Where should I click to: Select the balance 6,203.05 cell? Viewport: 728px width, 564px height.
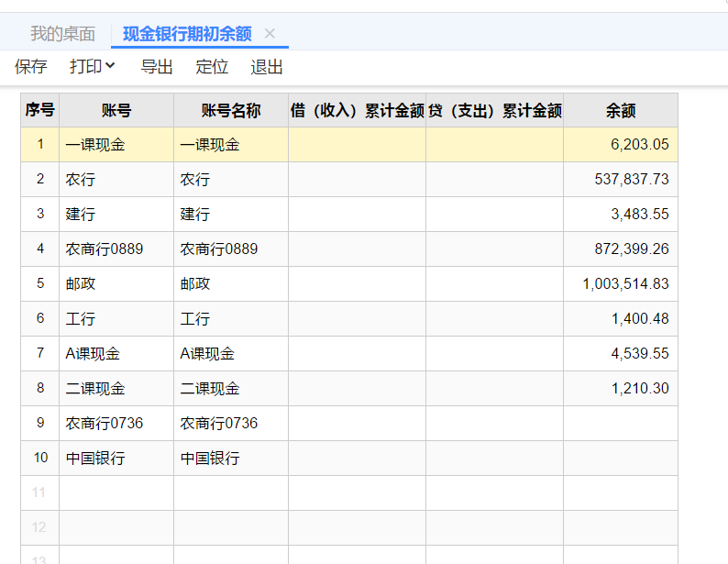tap(621, 144)
